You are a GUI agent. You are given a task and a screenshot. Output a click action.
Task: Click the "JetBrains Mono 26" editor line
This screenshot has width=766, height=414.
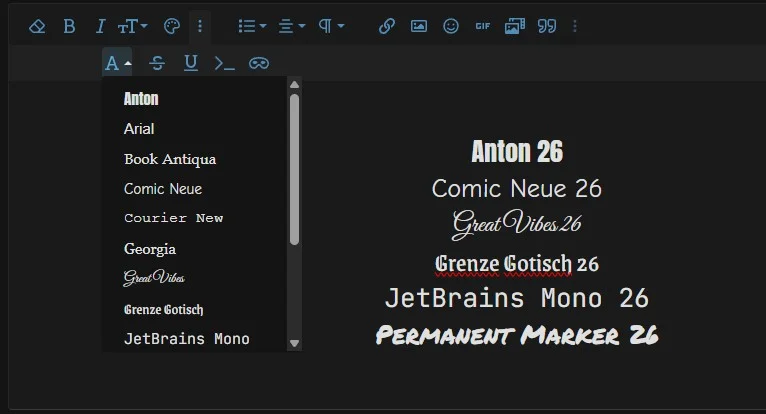516,298
